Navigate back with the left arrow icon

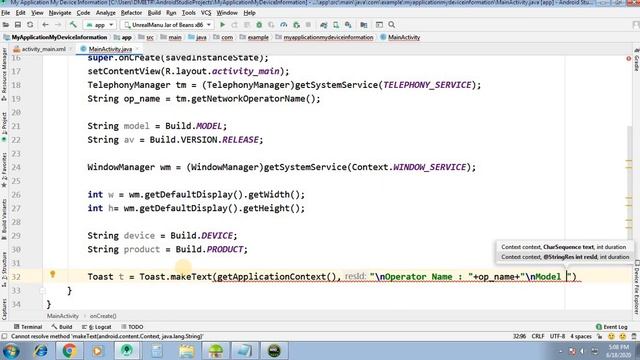tap(45, 25)
